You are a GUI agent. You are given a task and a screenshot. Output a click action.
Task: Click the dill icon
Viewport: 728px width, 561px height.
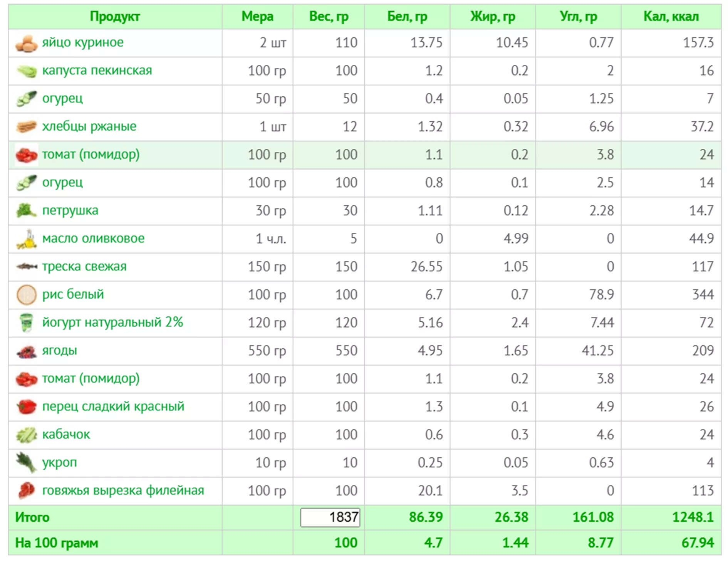tap(26, 462)
